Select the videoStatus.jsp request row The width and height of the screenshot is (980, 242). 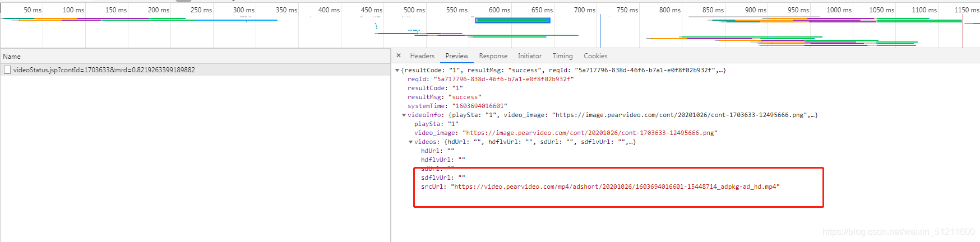pos(104,70)
